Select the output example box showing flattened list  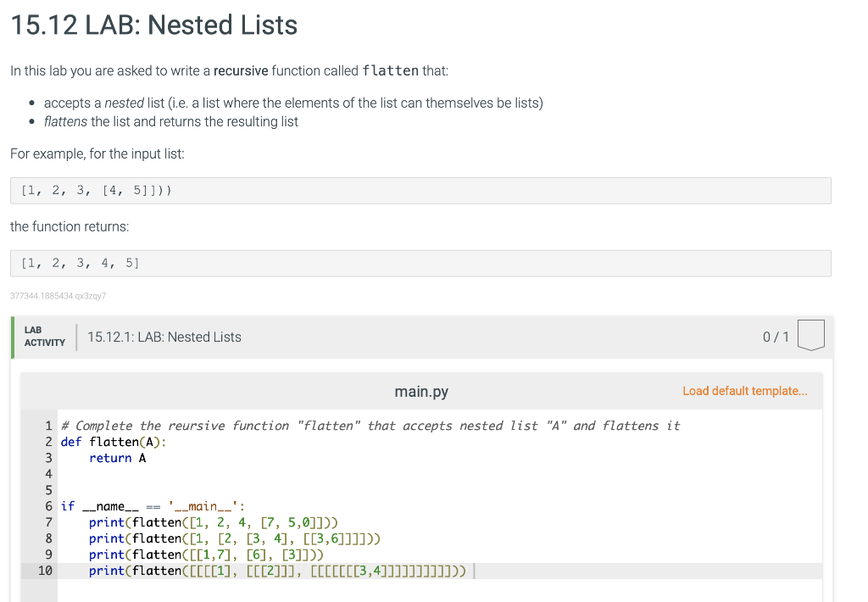420,263
